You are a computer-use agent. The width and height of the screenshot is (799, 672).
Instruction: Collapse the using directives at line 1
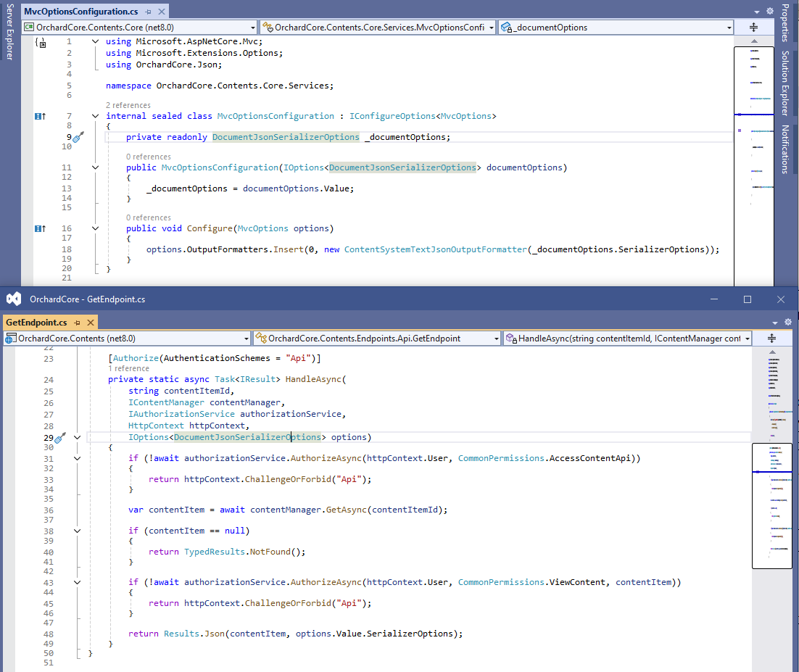coord(95,41)
